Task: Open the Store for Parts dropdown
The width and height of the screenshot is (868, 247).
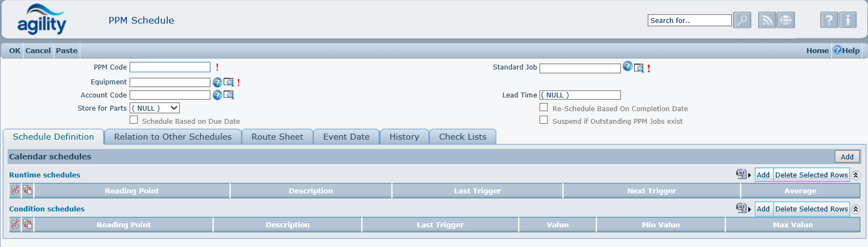Action: tap(155, 108)
